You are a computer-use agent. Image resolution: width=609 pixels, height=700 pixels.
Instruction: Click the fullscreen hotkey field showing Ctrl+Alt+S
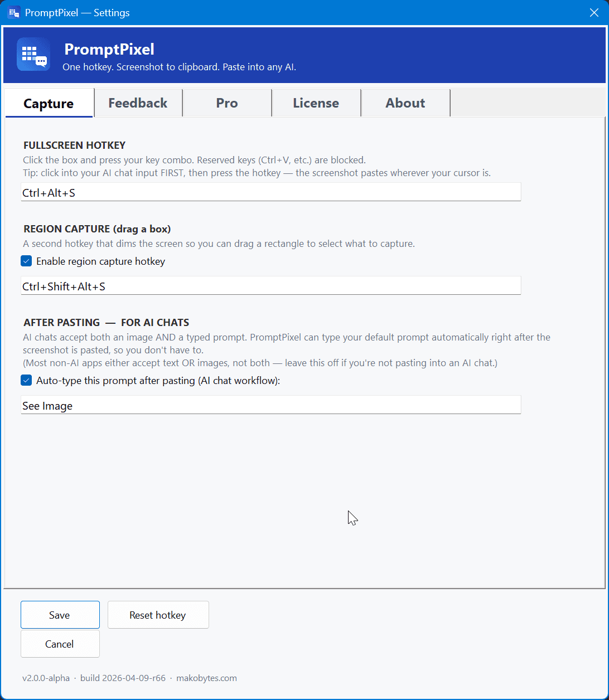(271, 192)
